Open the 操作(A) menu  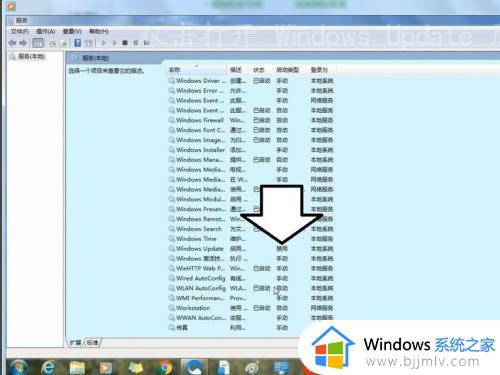click(46, 31)
